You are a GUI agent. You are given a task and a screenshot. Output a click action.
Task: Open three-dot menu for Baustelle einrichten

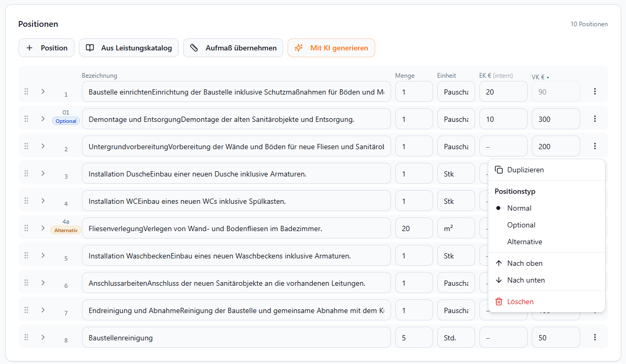595,91
